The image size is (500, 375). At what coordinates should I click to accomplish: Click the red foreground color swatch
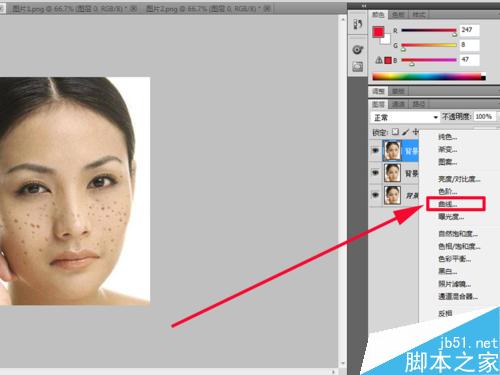[378, 32]
